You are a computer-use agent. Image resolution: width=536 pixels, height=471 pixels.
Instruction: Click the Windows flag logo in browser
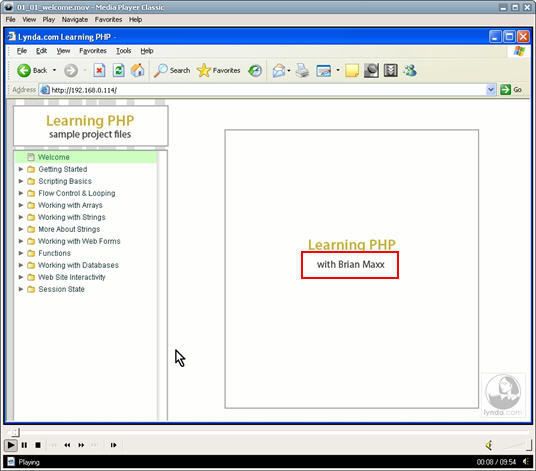pos(519,51)
